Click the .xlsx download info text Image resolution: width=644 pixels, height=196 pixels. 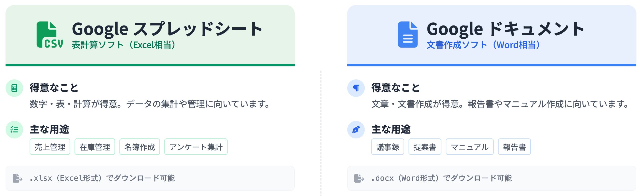(102, 178)
